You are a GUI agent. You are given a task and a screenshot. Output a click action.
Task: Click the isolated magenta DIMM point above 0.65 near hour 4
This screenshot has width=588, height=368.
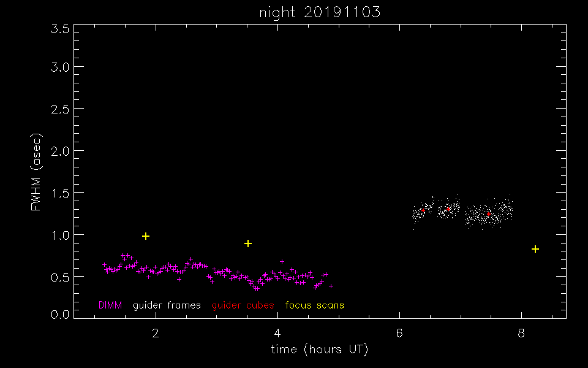pos(282,261)
